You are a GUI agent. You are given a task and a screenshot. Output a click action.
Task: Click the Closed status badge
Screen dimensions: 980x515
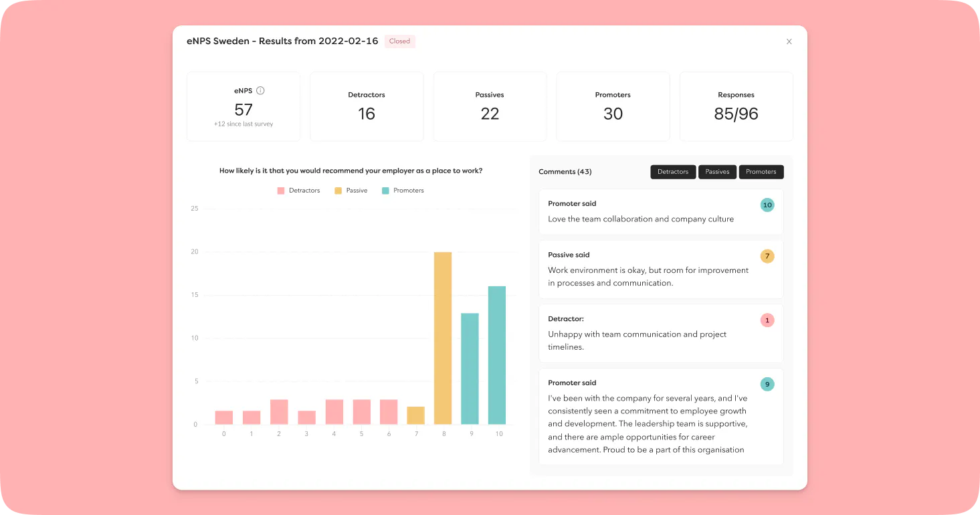coord(399,41)
